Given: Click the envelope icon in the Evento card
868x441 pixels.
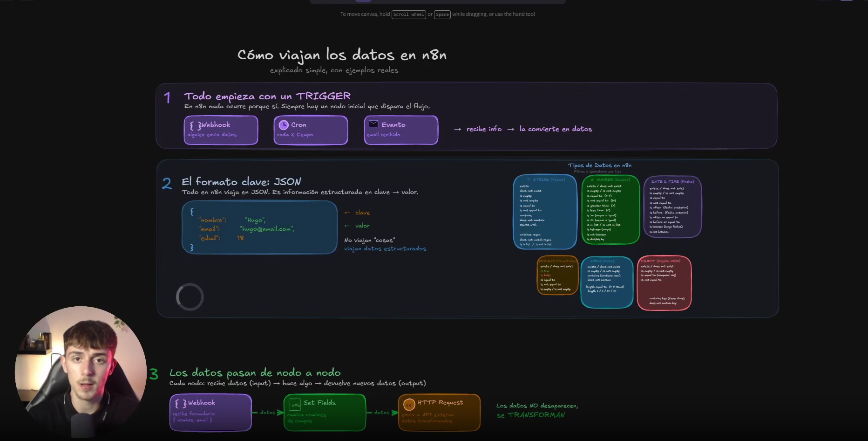Looking at the screenshot, I should click(x=373, y=124).
